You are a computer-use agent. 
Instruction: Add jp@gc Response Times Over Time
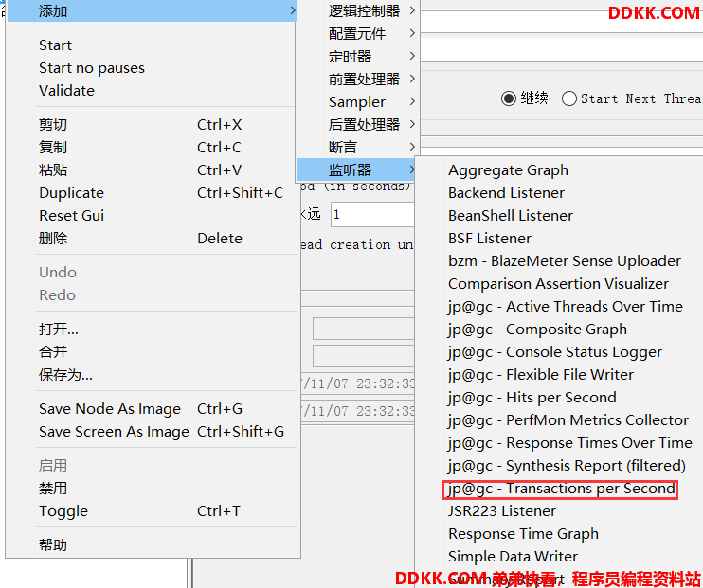click(x=570, y=443)
